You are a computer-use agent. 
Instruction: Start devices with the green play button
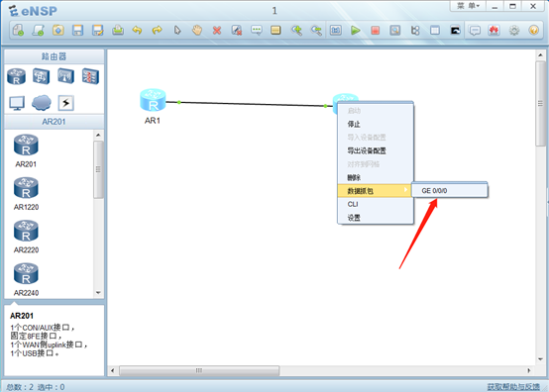tap(356, 31)
